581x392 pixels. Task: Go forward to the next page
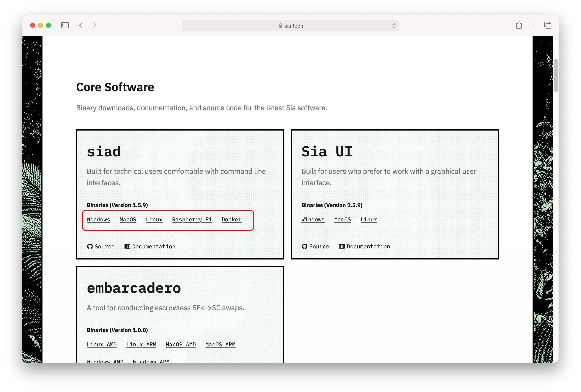95,25
